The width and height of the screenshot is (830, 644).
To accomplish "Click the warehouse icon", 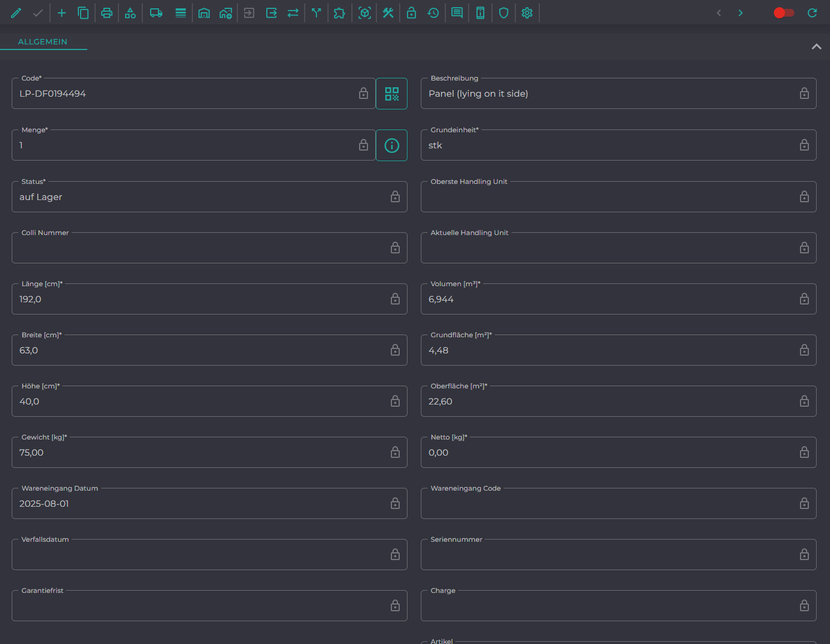I will pyautogui.click(x=204, y=13).
